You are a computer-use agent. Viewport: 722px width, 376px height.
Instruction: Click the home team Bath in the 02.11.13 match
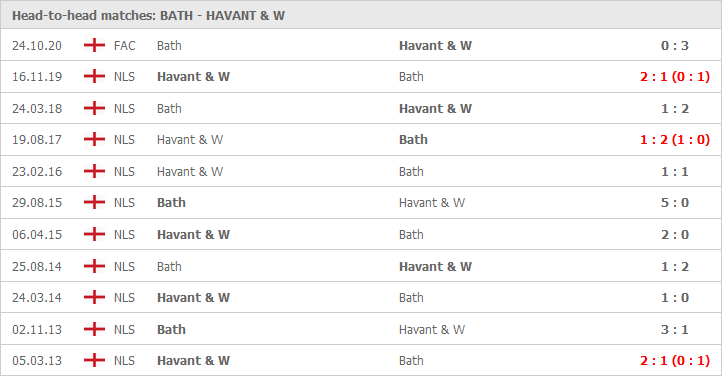coord(171,330)
